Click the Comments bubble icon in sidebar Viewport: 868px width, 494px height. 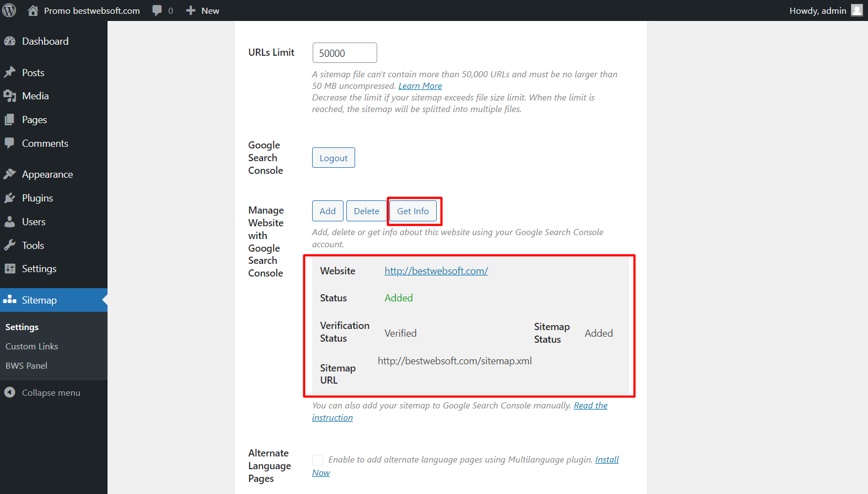coord(10,144)
